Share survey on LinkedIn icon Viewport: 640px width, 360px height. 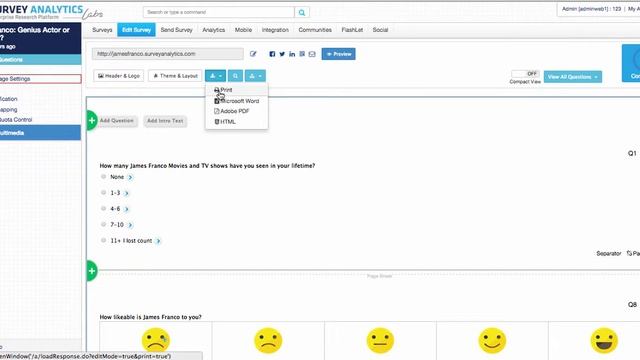[x=292, y=54]
